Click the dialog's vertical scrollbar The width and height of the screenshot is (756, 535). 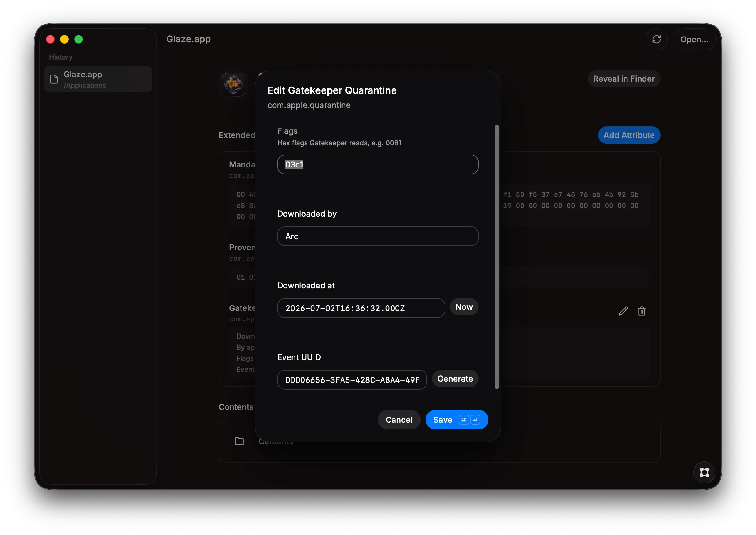[x=496, y=257]
